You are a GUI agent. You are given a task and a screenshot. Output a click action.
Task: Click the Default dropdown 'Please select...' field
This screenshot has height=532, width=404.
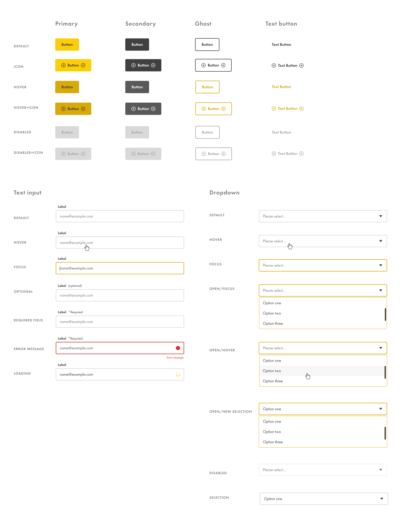click(323, 216)
